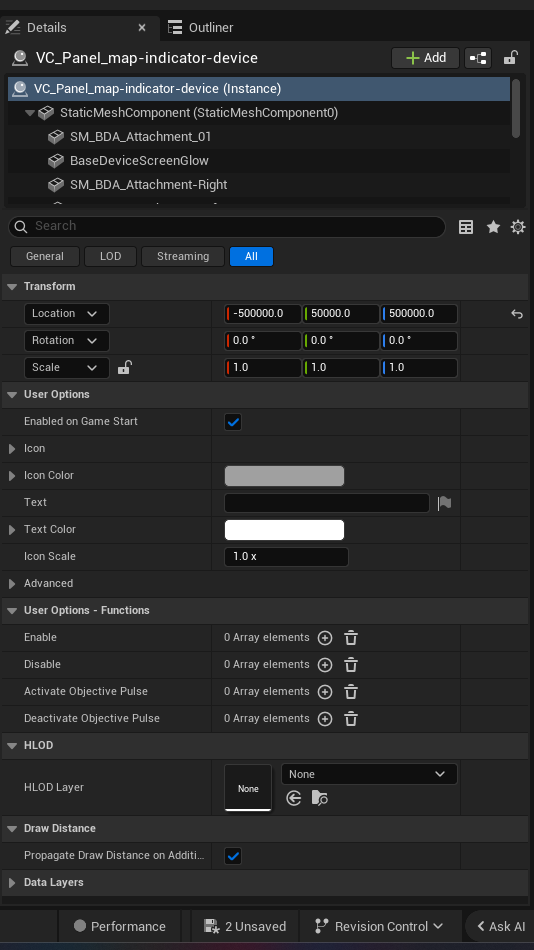The image size is (534, 950).
Task: Click the Scale Y value field
Action: click(x=341, y=368)
